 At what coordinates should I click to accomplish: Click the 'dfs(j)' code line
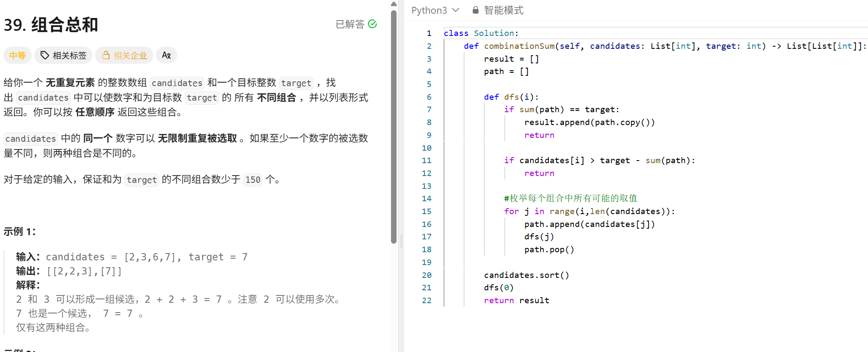[x=539, y=236]
